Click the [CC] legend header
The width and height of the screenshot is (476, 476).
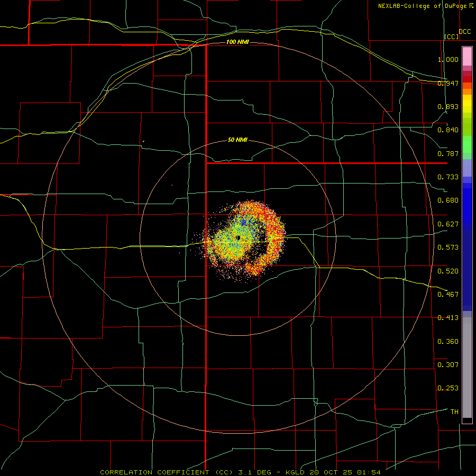[452, 36]
